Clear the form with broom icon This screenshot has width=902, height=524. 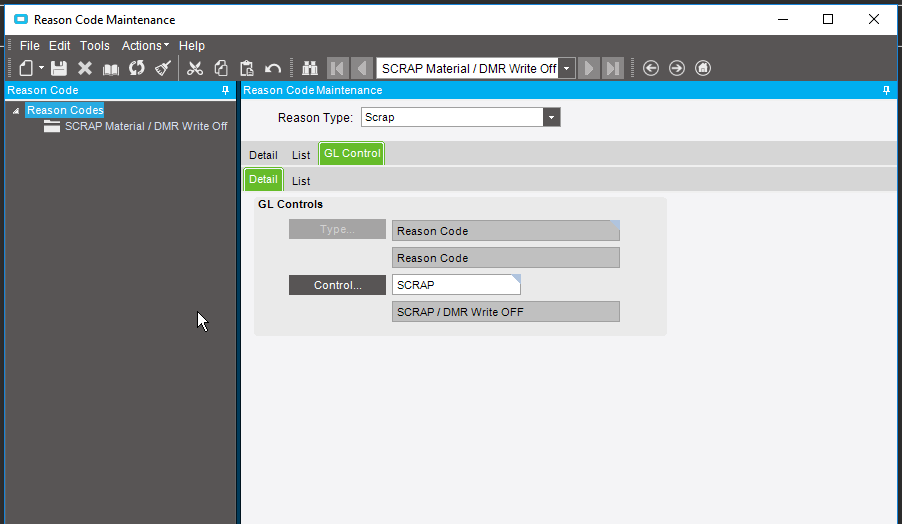coord(163,68)
